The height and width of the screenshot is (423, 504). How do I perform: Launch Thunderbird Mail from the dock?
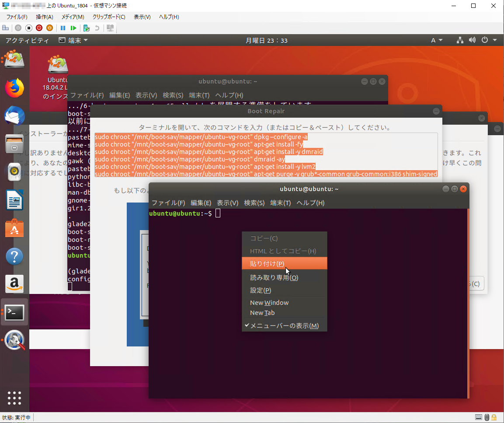[x=14, y=115]
